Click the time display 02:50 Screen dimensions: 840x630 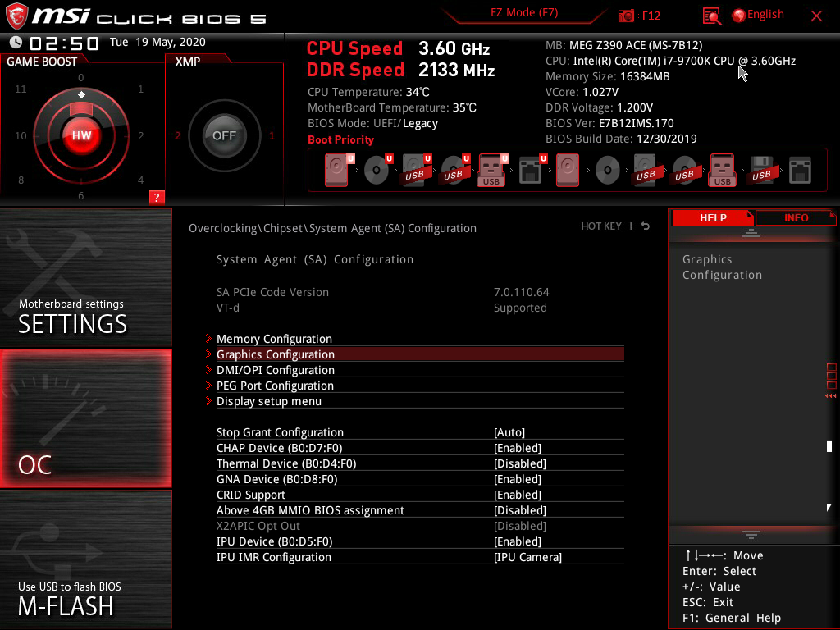tap(64, 43)
